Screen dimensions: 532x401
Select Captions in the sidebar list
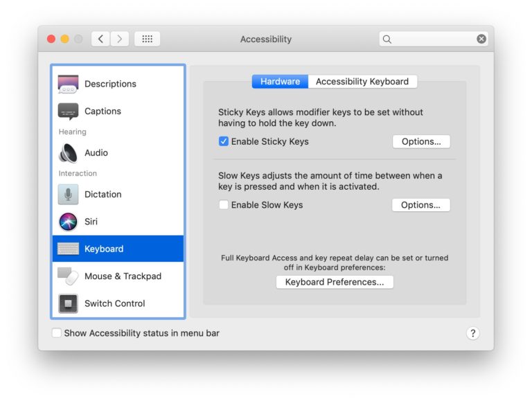118,112
